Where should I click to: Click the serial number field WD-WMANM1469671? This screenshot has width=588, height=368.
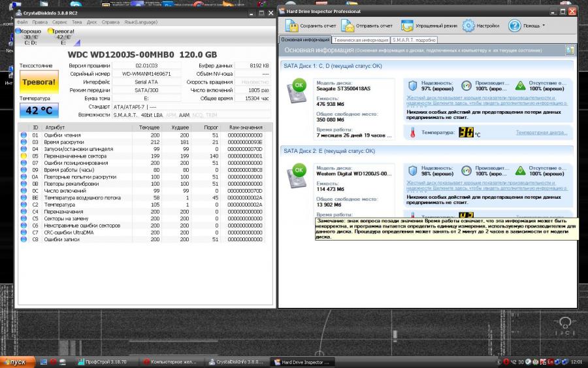[x=146, y=74]
